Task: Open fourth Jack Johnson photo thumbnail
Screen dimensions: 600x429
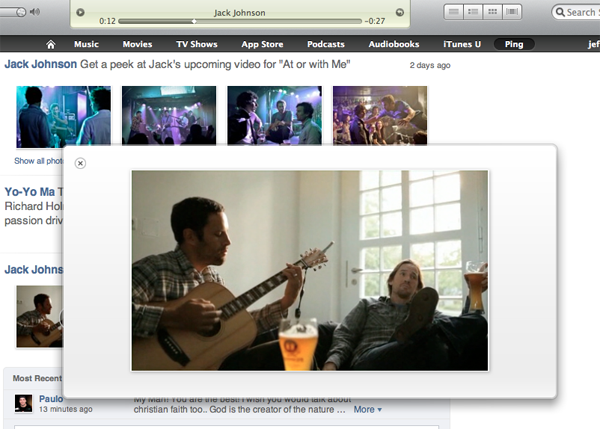Action: click(x=380, y=116)
